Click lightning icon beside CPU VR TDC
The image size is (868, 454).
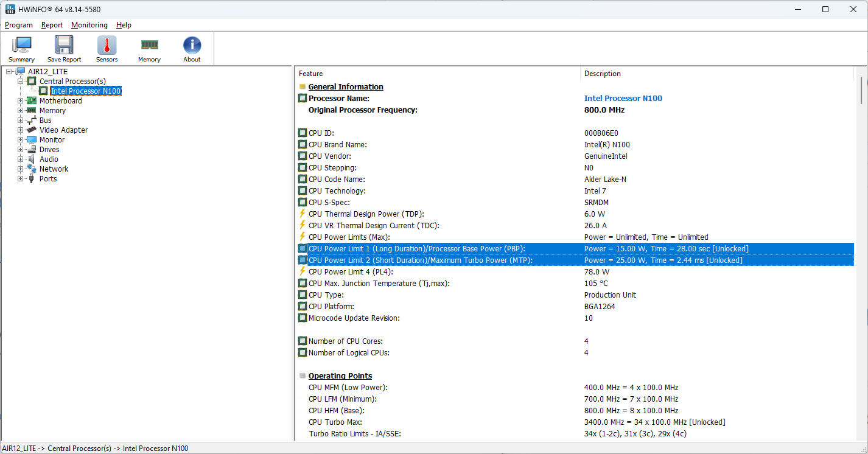(x=303, y=225)
